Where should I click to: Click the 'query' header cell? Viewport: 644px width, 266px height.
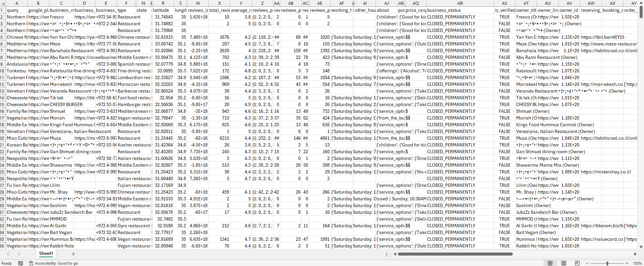click(17, 10)
